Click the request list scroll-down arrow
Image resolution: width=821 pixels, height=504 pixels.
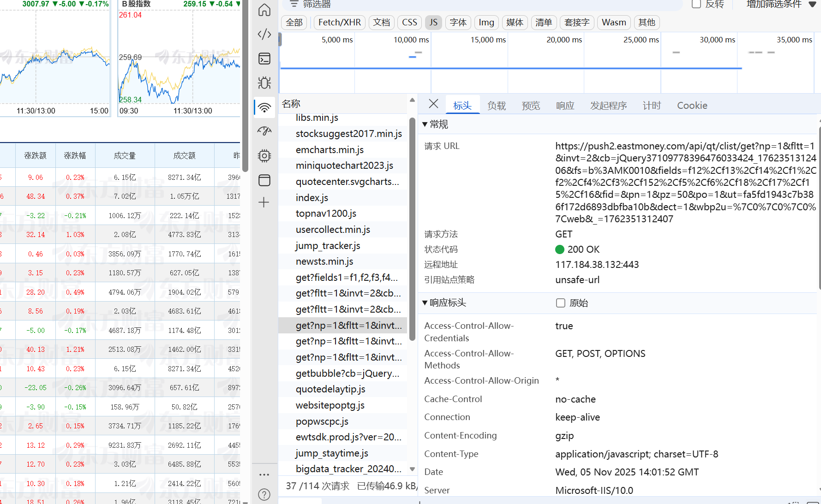click(x=412, y=469)
